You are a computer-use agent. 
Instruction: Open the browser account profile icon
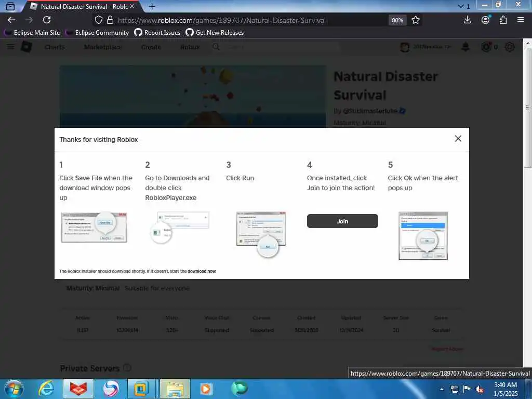tap(486, 20)
